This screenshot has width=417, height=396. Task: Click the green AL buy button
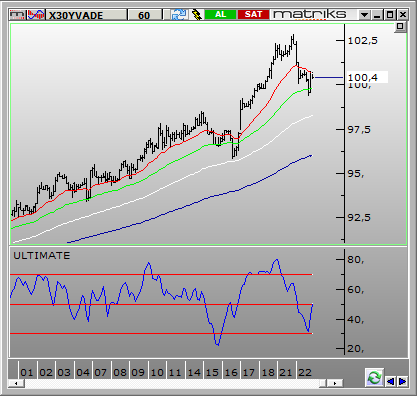(220, 14)
